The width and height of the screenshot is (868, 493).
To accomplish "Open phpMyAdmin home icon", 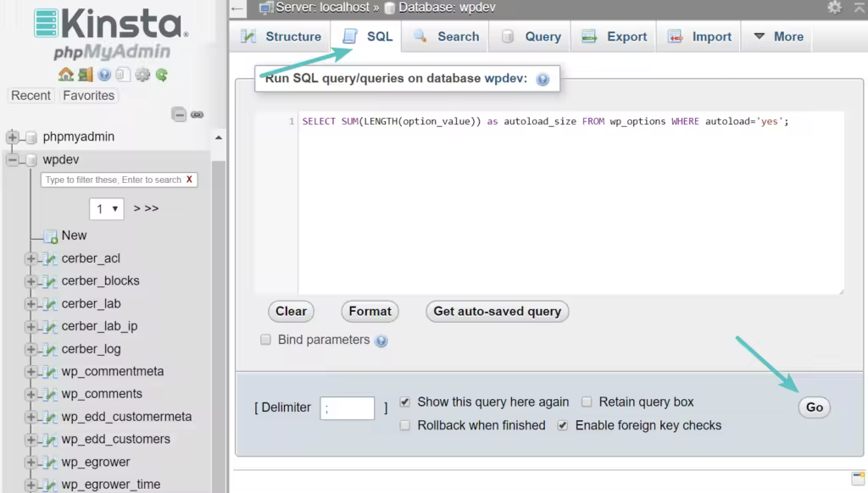I will 66,75.
